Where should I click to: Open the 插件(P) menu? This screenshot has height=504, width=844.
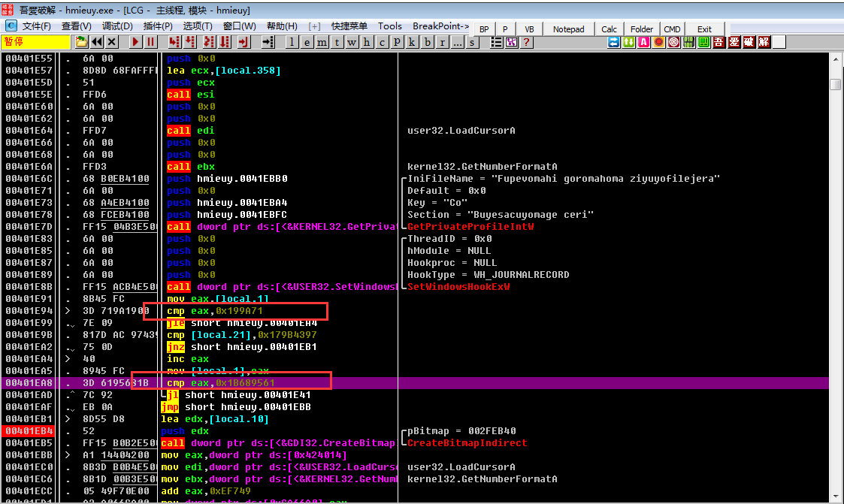point(158,26)
